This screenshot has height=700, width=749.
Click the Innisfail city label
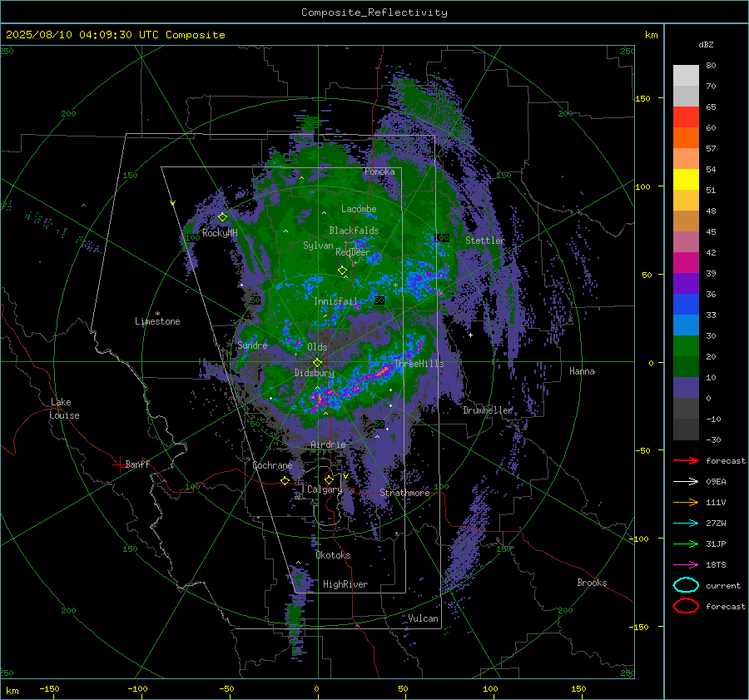(335, 301)
